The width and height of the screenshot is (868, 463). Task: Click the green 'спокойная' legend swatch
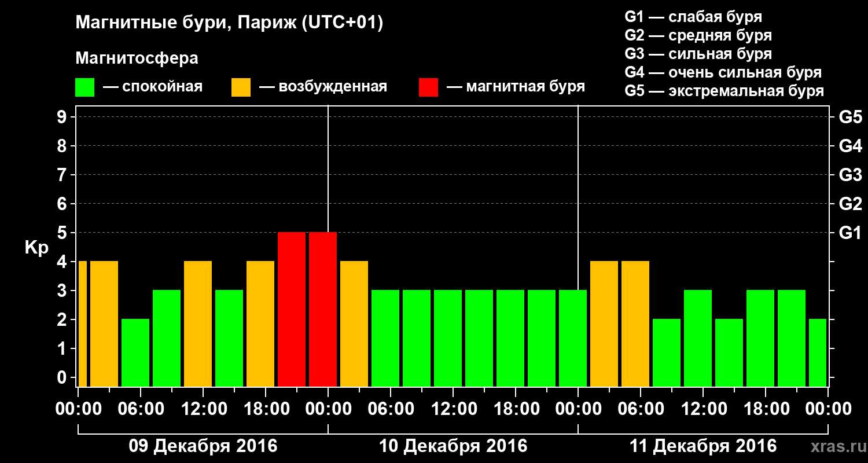pyautogui.click(x=85, y=87)
